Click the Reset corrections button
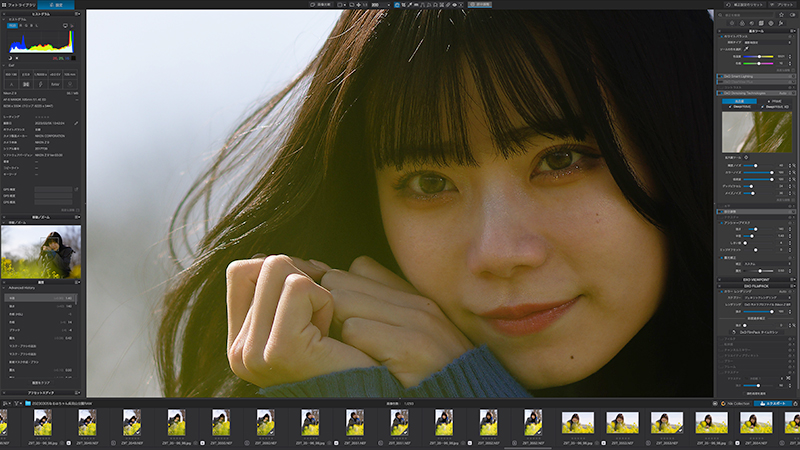800x450 pixels. coord(745,5)
